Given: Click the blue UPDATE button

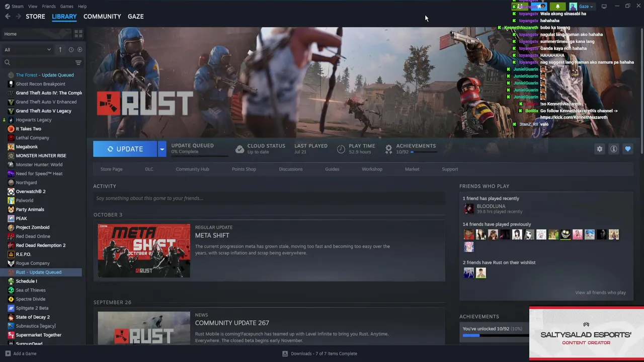Looking at the screenshot, I should coord(125,149).
